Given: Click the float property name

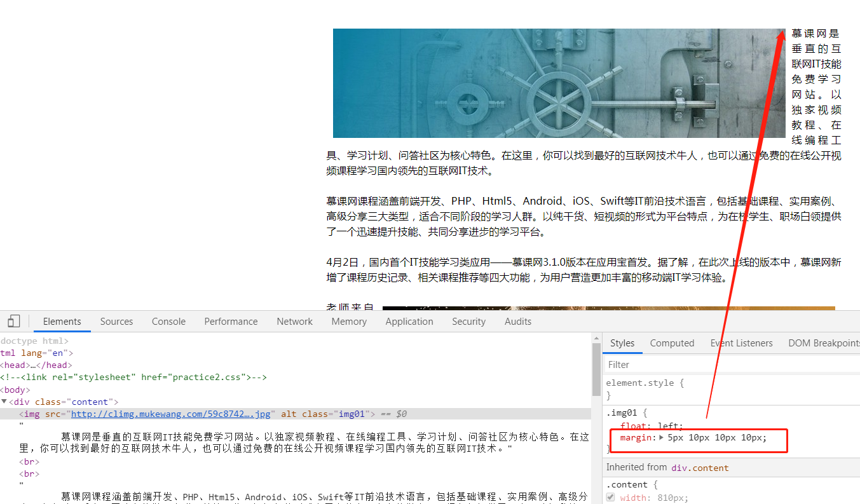Looking at the screenshot, I should coord(632,426).
